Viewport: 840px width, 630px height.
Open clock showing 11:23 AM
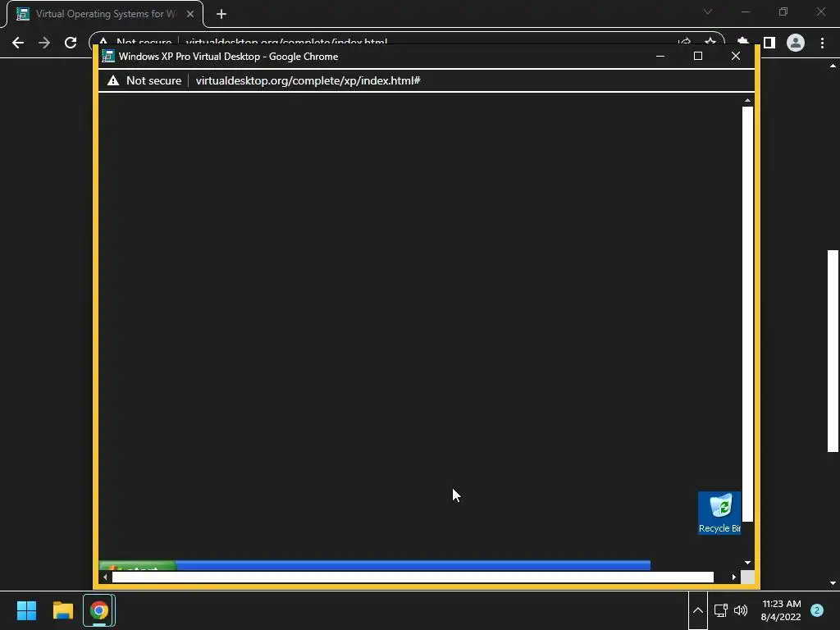click(781, 610)
